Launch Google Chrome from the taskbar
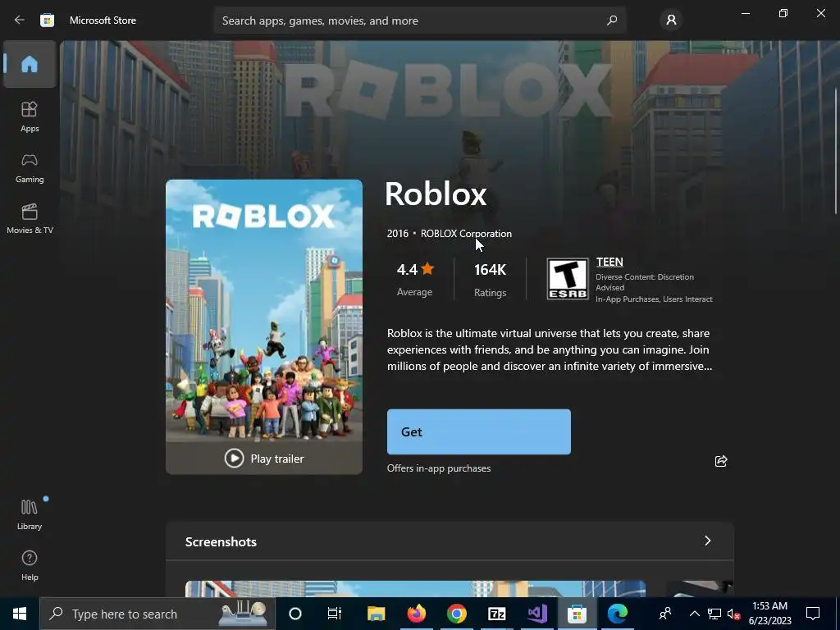 coord(456,614)
